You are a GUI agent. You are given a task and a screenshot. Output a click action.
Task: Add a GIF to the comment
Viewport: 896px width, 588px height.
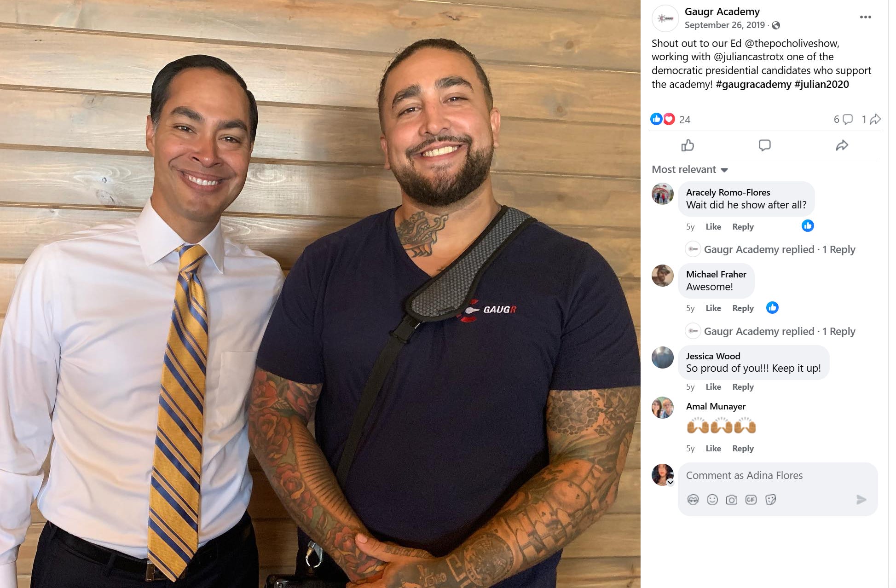[751, 500]
